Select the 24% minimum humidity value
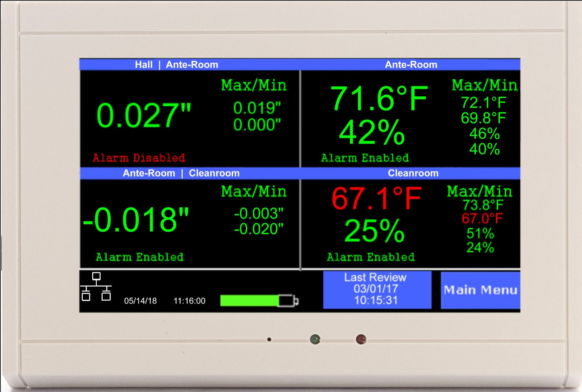The image size is (582, 392). [480, 247]
